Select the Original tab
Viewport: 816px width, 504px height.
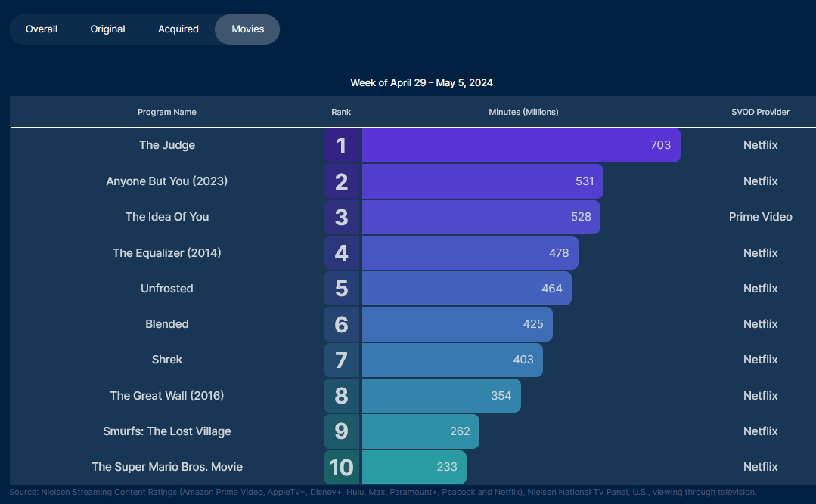point(108,29)
